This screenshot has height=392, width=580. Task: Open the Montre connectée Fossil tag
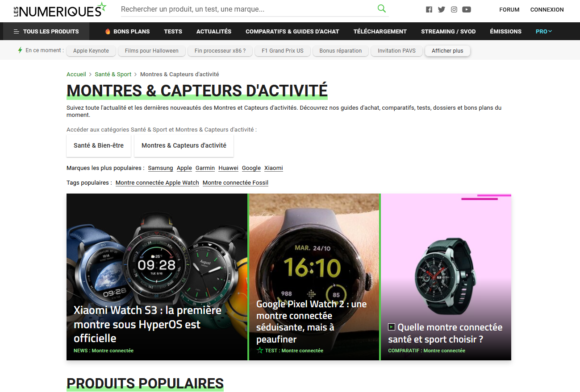[x=235, y=183]
